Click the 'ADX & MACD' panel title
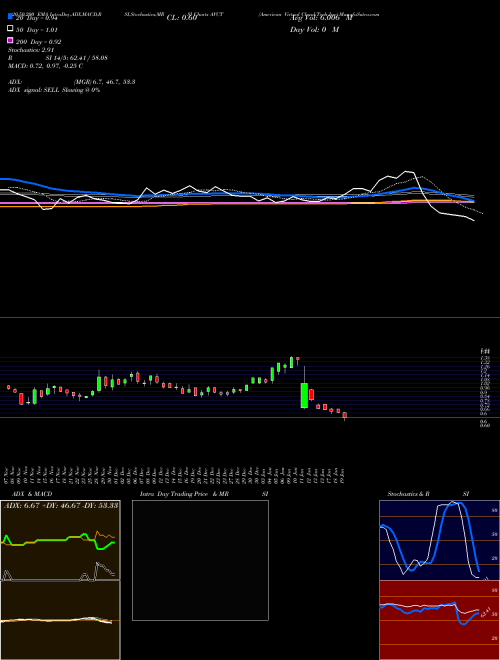500x660 pixels. [x=32, y=494]
